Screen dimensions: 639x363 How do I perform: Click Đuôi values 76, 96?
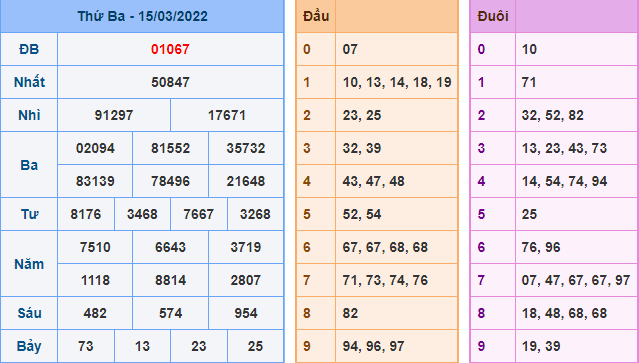point(541,247)
